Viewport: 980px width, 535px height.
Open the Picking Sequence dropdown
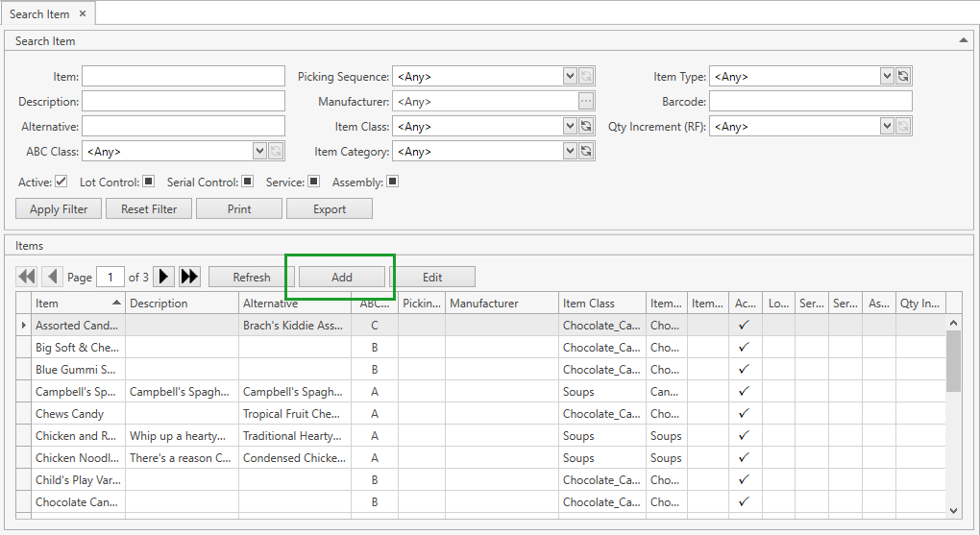tap(570, 76)
